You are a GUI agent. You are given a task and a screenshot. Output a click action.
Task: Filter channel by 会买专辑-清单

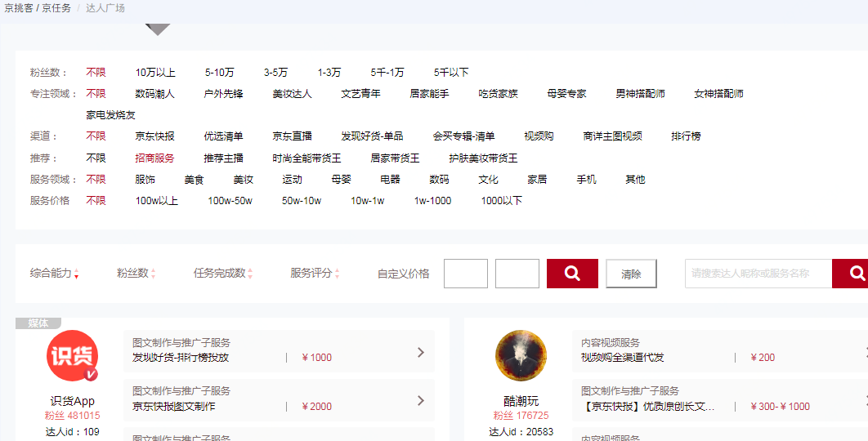click(464, 136)
